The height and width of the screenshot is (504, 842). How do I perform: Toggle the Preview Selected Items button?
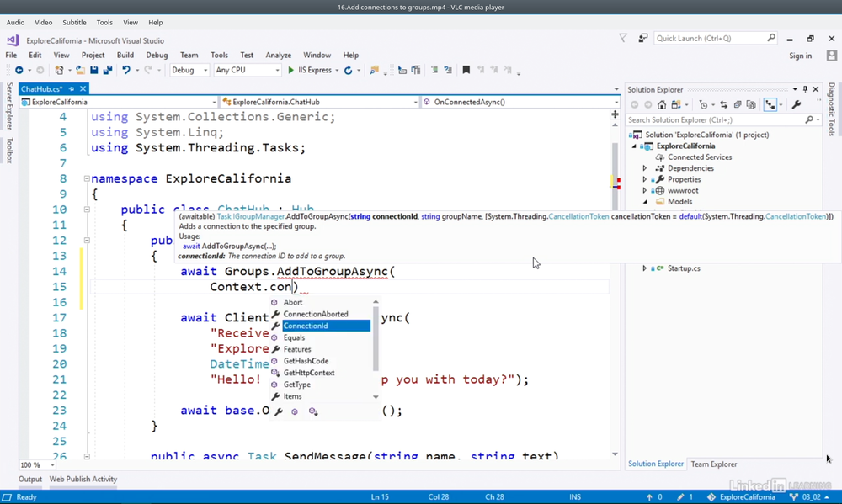click(x=770, y=105)
